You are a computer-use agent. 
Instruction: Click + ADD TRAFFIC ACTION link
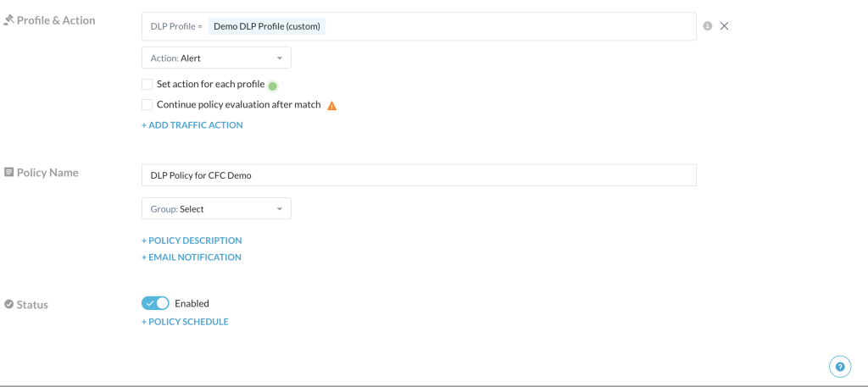pyautogui.click(x=192, y=125)
